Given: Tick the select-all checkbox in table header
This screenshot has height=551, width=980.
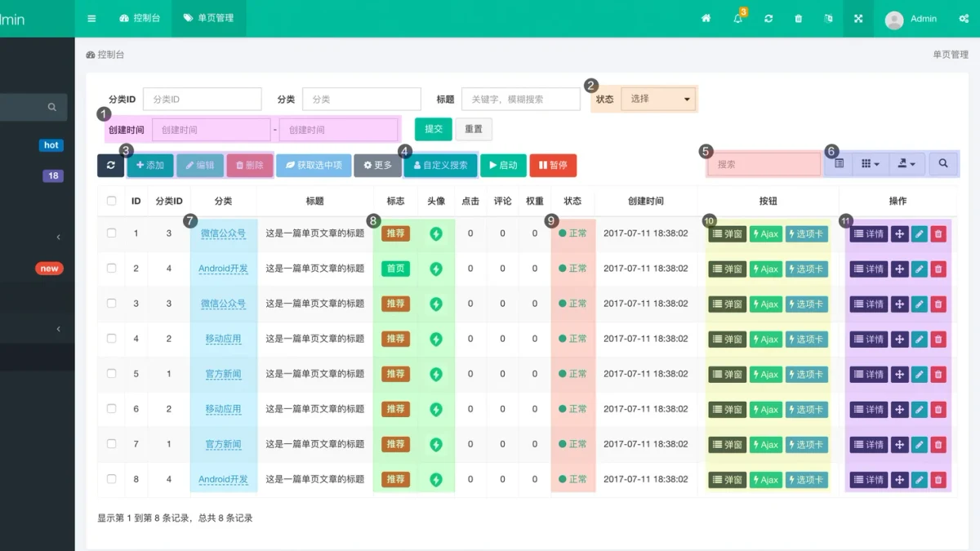Looking at the screenshot, I should coord(112,201).
